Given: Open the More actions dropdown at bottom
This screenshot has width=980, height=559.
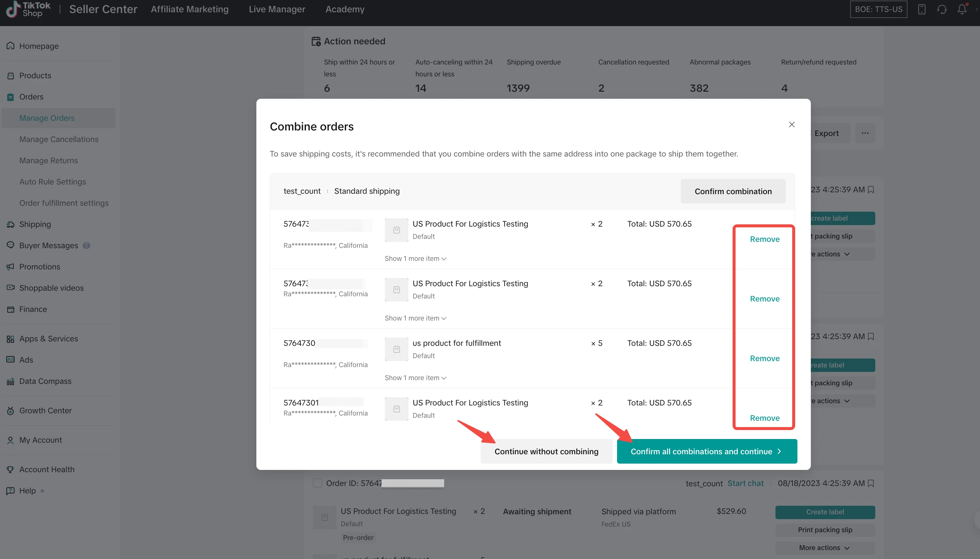Looking at the screenshot, I should point(825,547).
